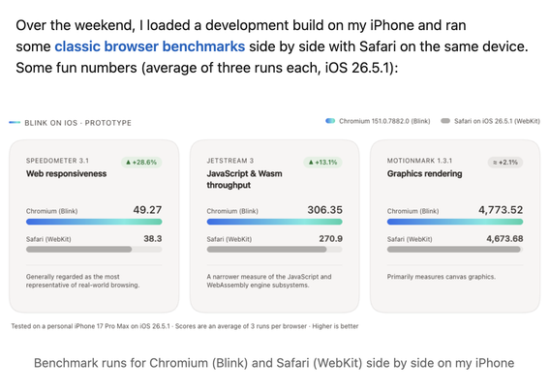This screenshot has width=550, height=392.
Task: Click the MotionMark Safari gray bar
Action: [x=454, y=250]
